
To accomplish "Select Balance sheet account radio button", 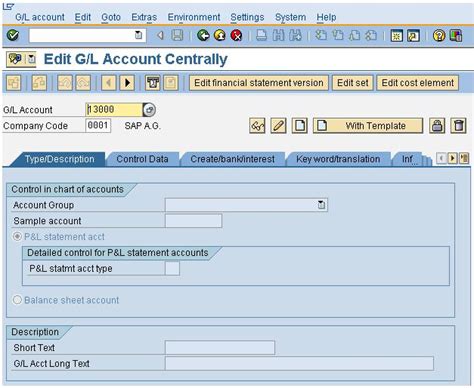I will (x=17, y=300).
